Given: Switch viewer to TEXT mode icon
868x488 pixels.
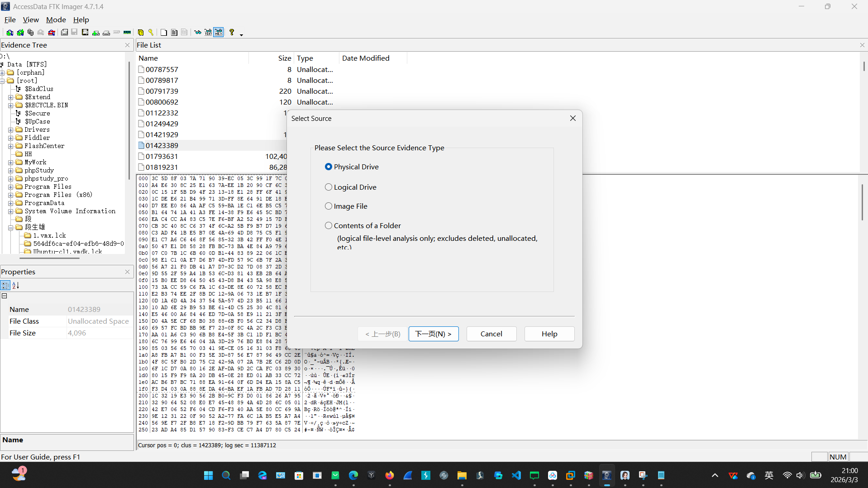Looking at the screenshot, I should (208, 33).
